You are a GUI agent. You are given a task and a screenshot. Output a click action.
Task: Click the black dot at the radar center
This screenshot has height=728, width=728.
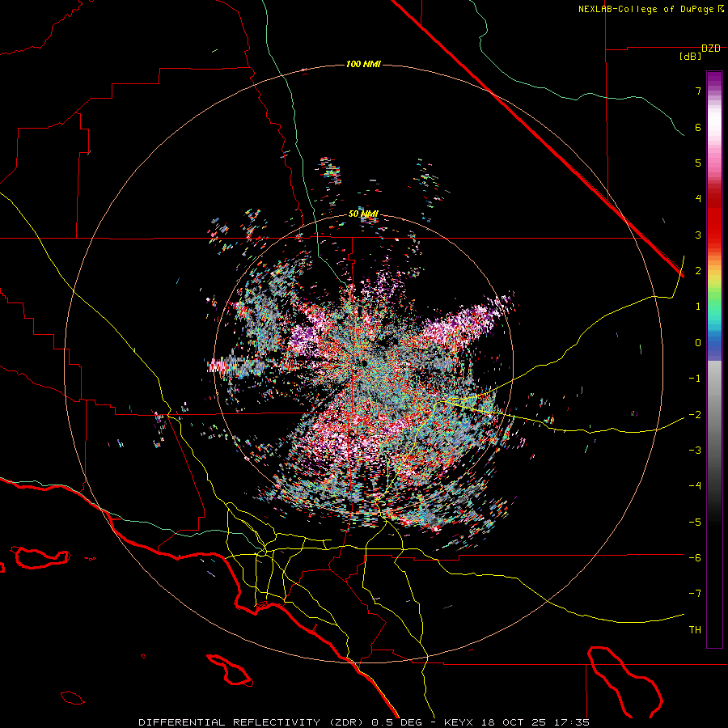pyautogui.click(x=364, y=363)
